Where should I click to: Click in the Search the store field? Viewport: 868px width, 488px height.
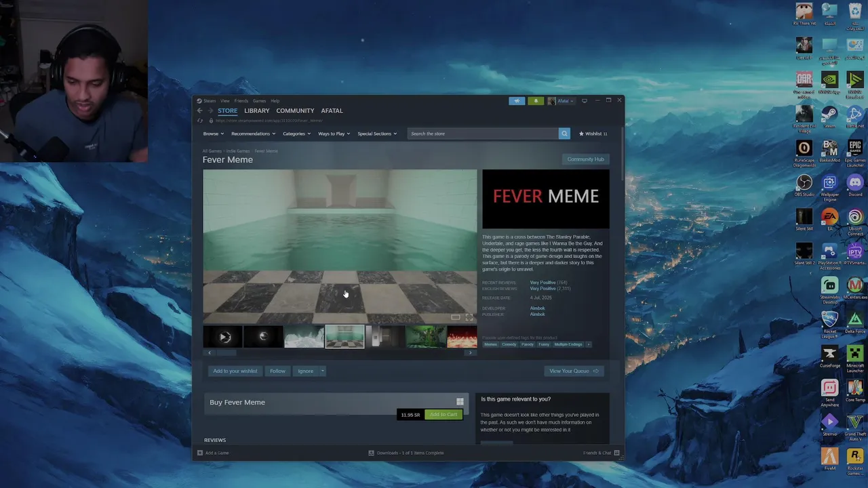pyautogui.click(x=483, y=134)
